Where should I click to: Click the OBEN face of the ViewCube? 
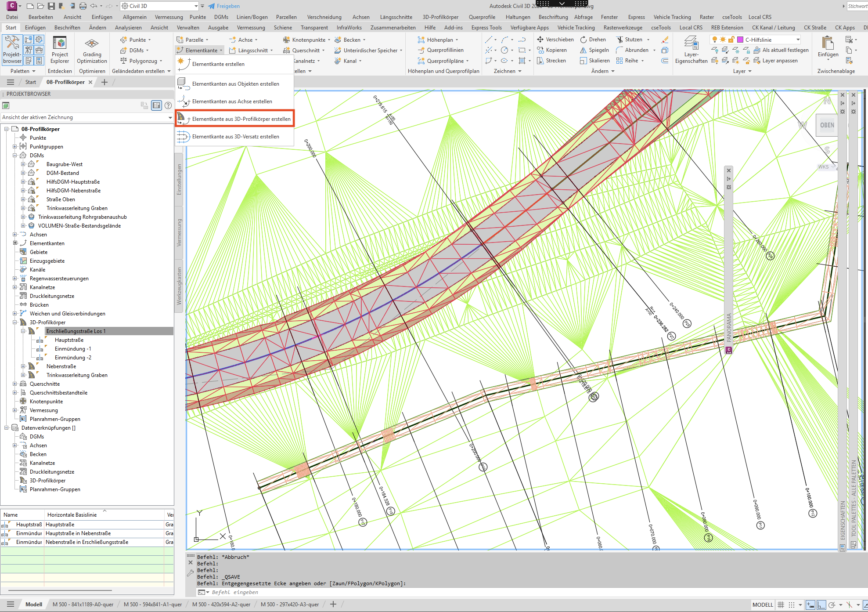[x=827, y=125]
